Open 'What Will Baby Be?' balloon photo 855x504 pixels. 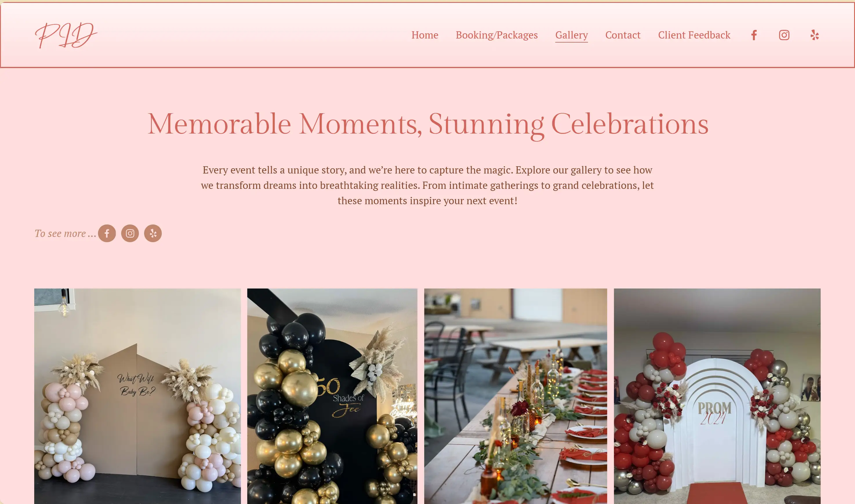(x=138, y=396)
